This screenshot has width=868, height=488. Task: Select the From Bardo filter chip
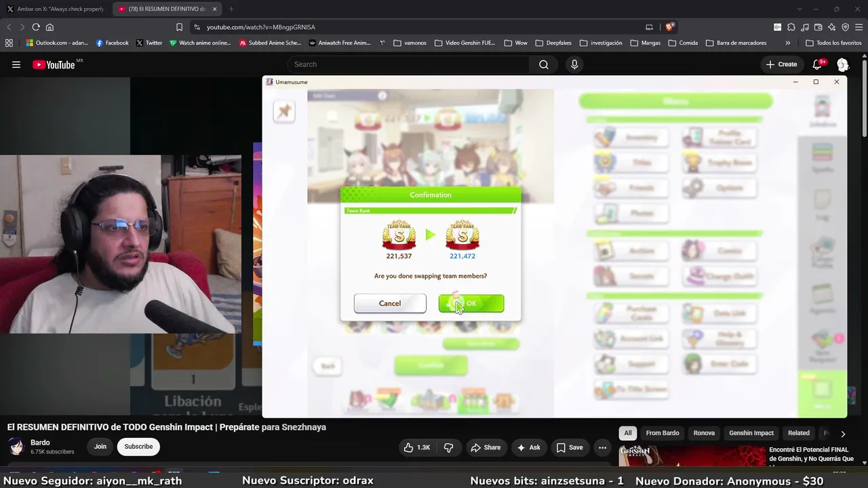pos(663,433)
